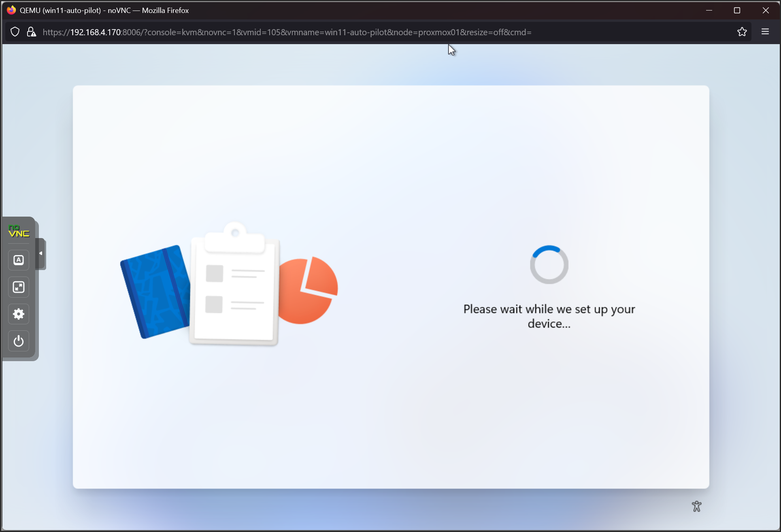Image resolution: width=781 pixels, height=532 pixels.
Task: Show site security lock information
Action: 31,32
